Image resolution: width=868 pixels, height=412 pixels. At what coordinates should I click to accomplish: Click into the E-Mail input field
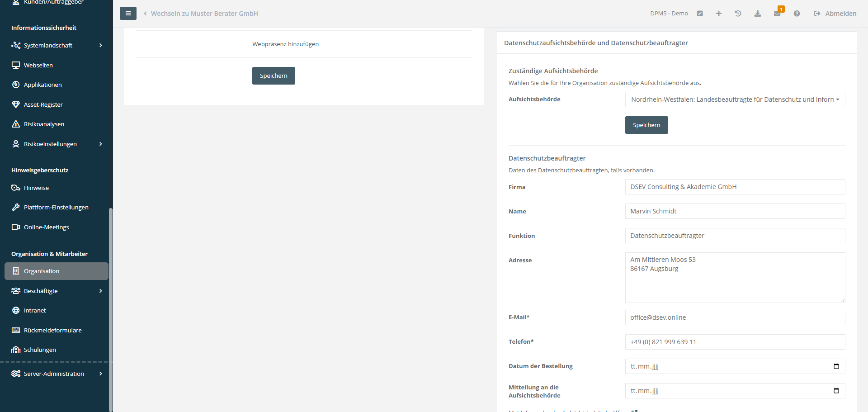pyautogui.click(x=735, y=317)
